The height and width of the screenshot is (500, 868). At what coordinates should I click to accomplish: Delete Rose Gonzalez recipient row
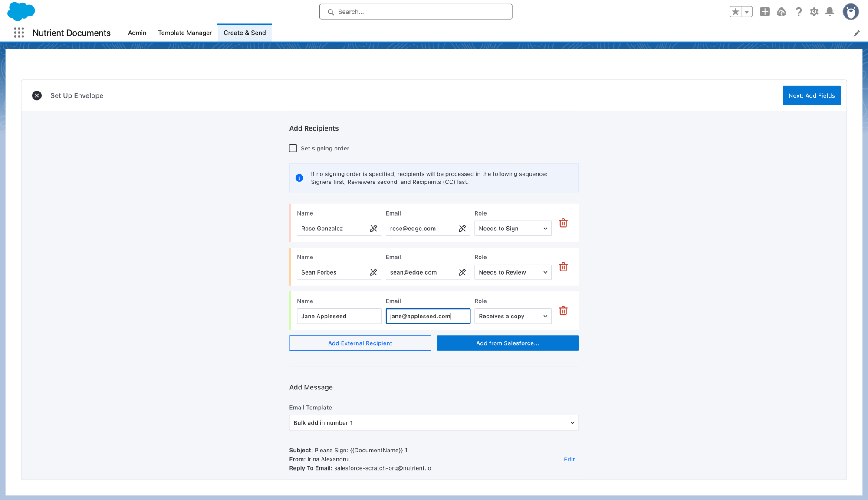pyautogui.click(x=563, y=223)
